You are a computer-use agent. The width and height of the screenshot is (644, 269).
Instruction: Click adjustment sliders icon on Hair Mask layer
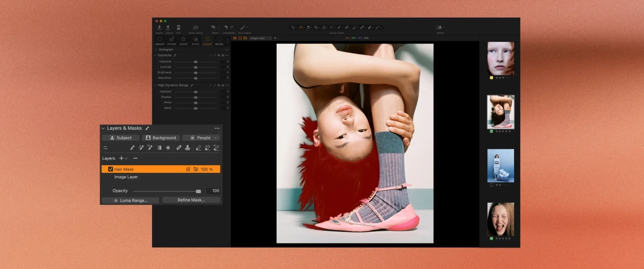[196, 169]
